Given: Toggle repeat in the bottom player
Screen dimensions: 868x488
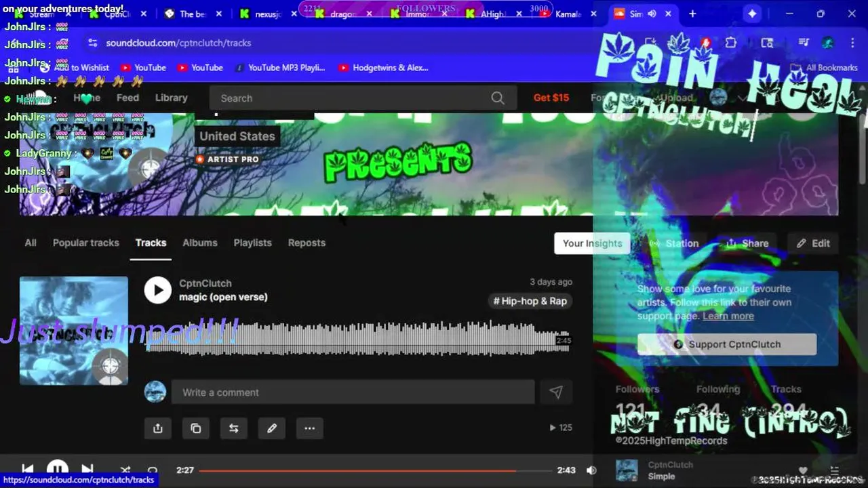Looking at the screenshot, I should 153,470.
